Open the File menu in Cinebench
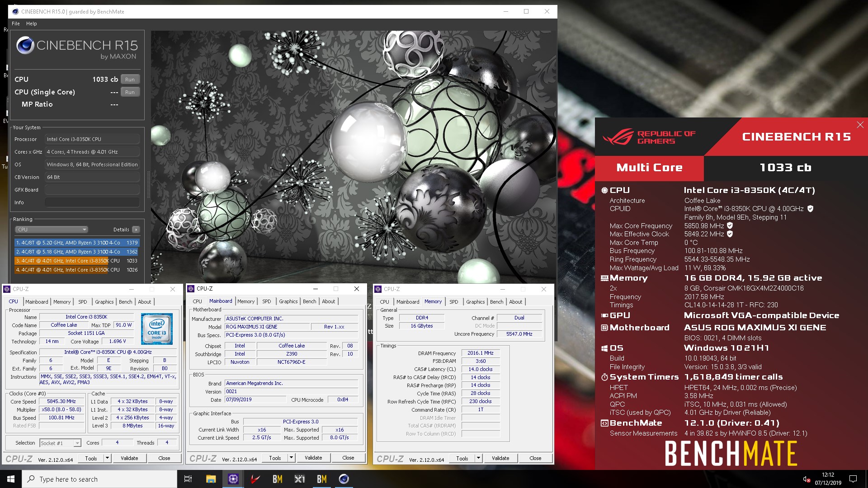Viewport: 868px width, 488px height. pyautogui.click(x=16, y=23)
